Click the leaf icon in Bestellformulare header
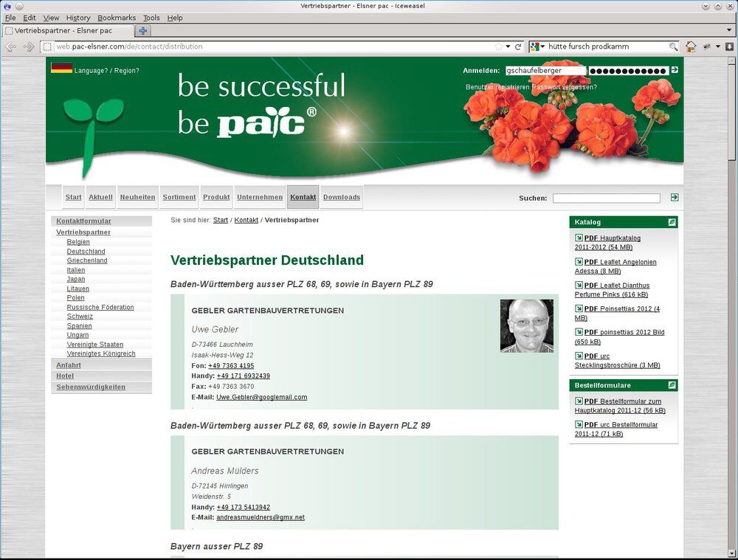Image resolution: width=738 pixels, height=560 pixels. [x=672, y=385]
